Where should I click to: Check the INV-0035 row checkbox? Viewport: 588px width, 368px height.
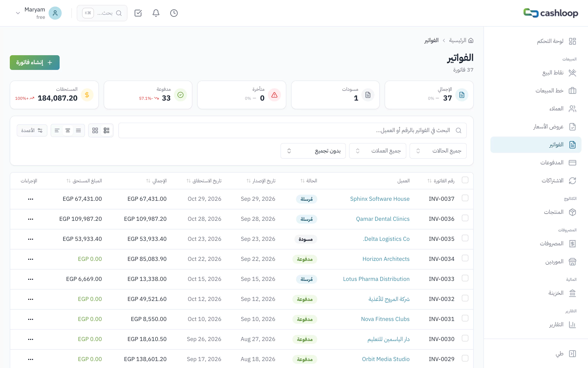pyautogui.click(x=465, y=238)
